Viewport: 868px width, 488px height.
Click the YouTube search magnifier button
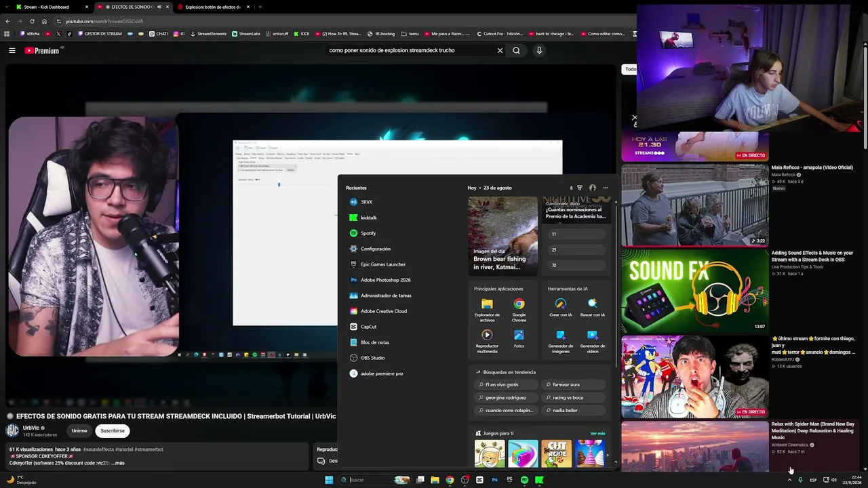pyautogui.click(x=516, y=50)
